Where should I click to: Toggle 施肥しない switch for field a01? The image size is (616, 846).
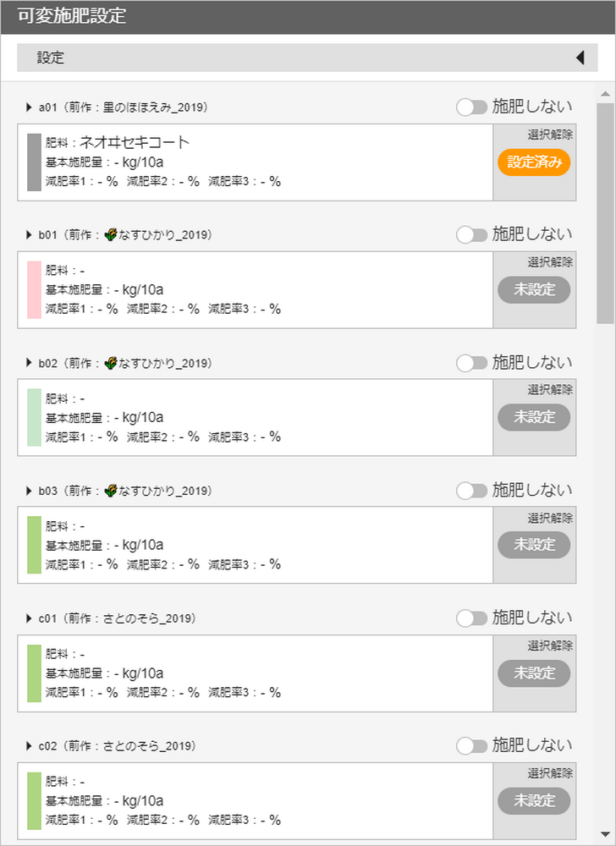(x=471, y=107)
